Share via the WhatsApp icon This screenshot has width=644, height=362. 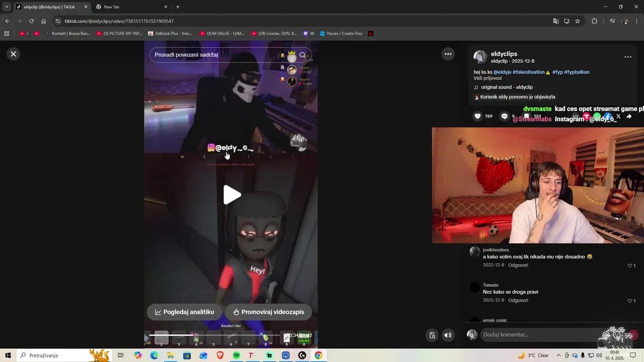pyautogui.click(x=597, y=117)
